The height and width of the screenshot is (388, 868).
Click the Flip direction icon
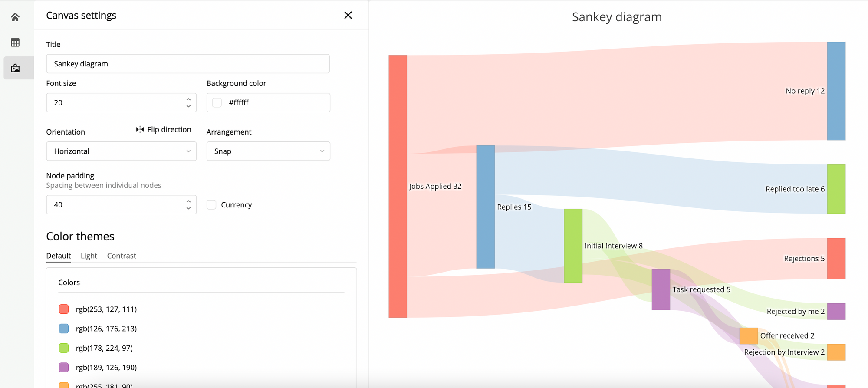click(140, 129)
